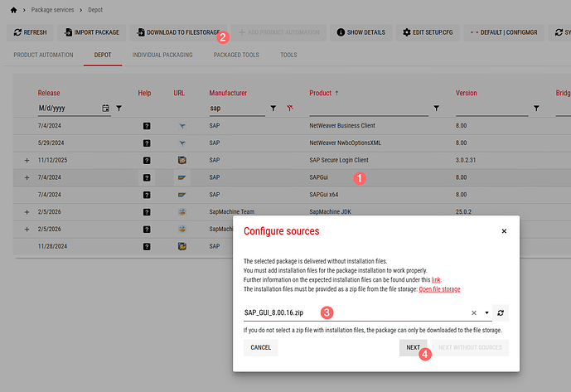Click Download to Filestorage button
This screenshot has height=392, width=571.
(x=178, y=32)
